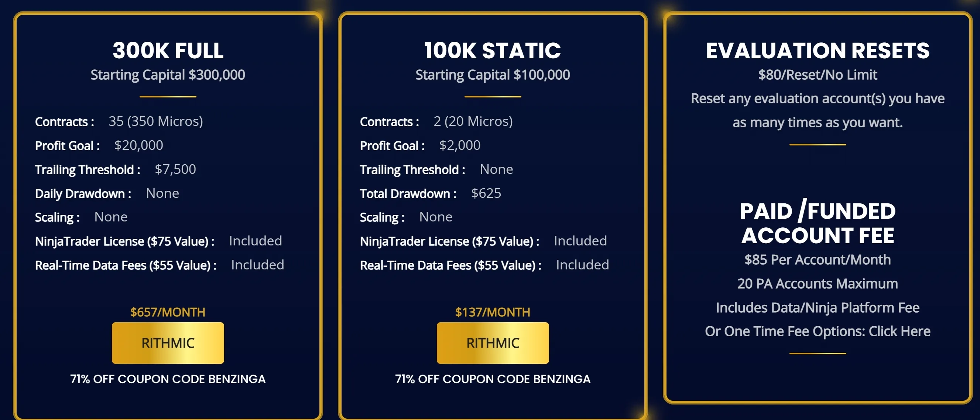Image resolution: width=980 pixels, height=420 pixels.
Task: Click the coupon code text under 100K Static
Action: coord(493,379)
